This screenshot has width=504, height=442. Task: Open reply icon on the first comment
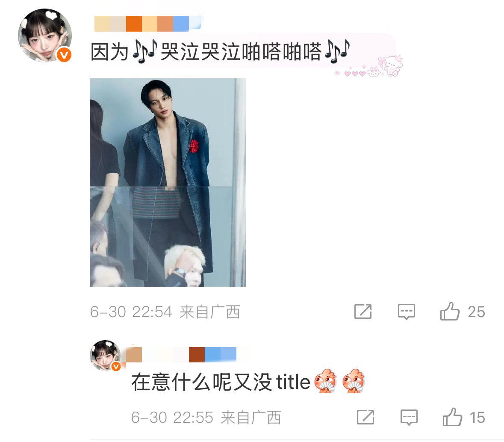[x=406, y=311]
